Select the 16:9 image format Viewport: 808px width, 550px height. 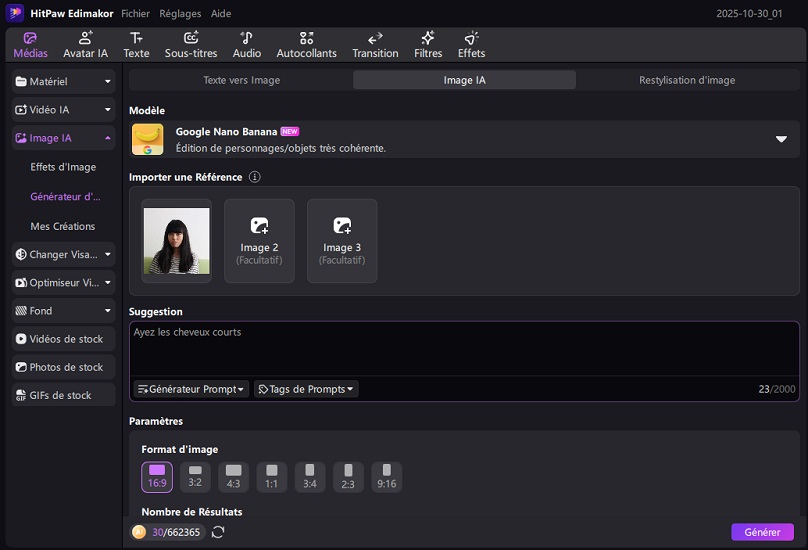[x=157, y=477]
